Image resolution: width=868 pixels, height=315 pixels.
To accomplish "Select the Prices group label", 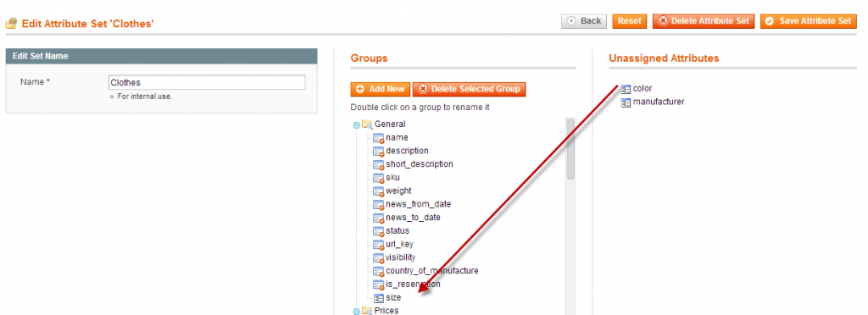I will 387,311.
